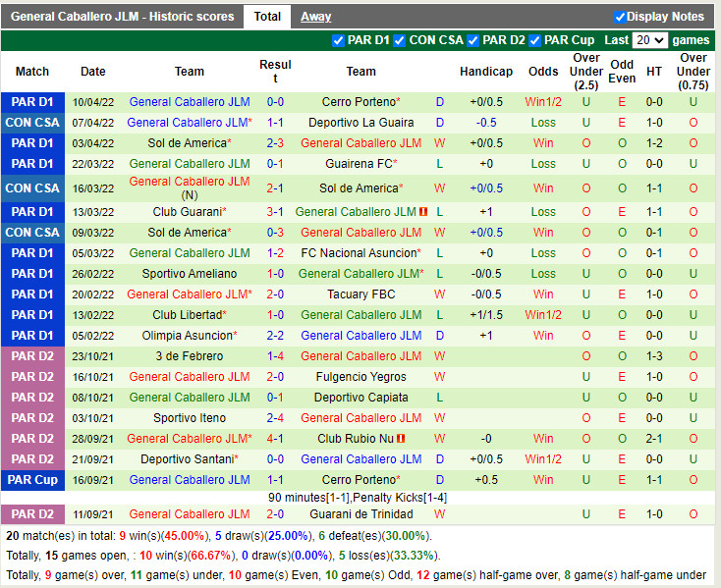Switch to the Total tab

[x=267, y=17]
